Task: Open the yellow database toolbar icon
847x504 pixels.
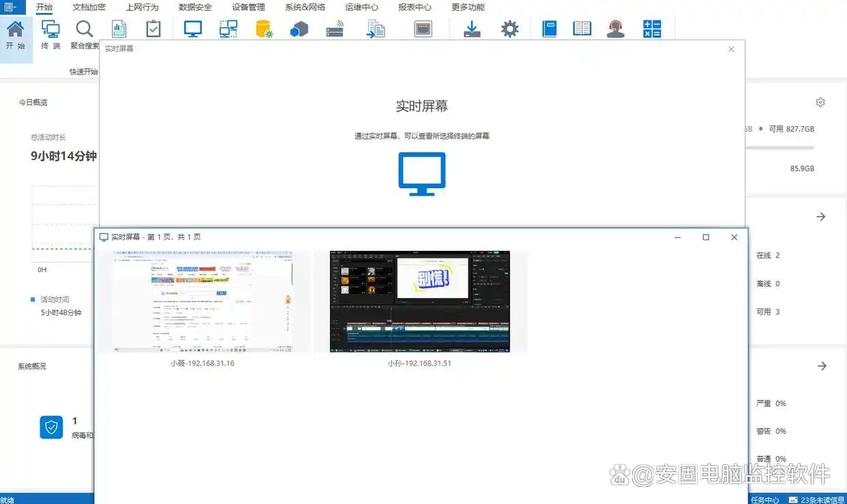Action: (x=264, y=29)
